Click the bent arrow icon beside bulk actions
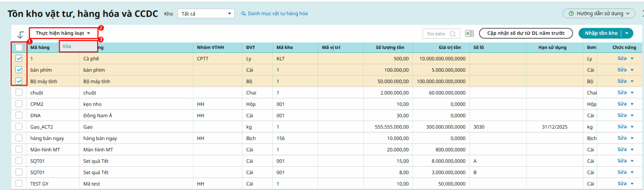Image resolution: width=644 pixels, height=190 pixels. click(x=21, y=35)
